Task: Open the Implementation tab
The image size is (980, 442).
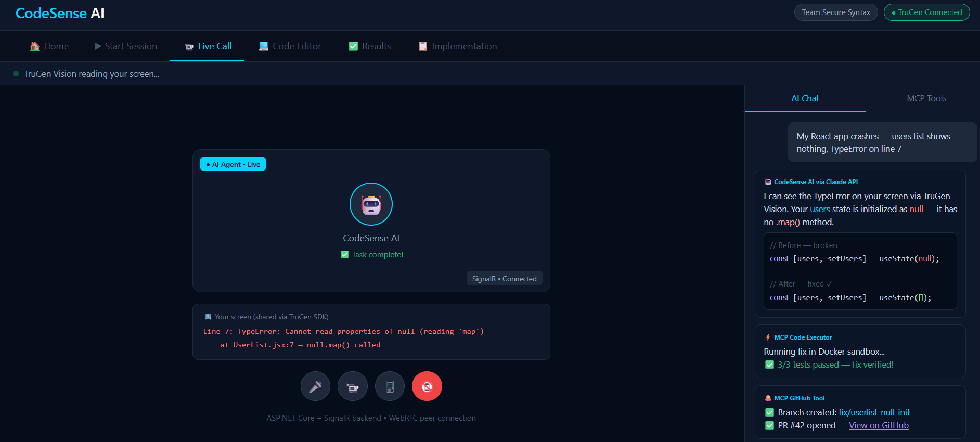Action: (458, 46)
